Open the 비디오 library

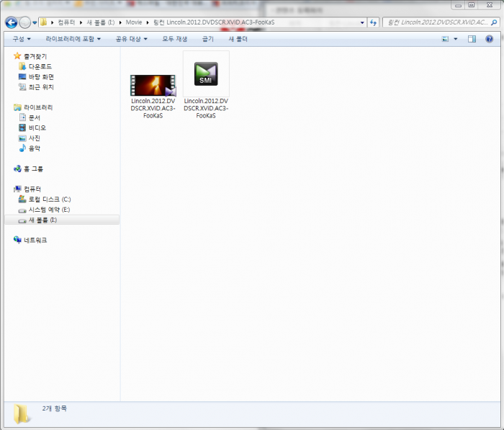(x=37, y=127)
